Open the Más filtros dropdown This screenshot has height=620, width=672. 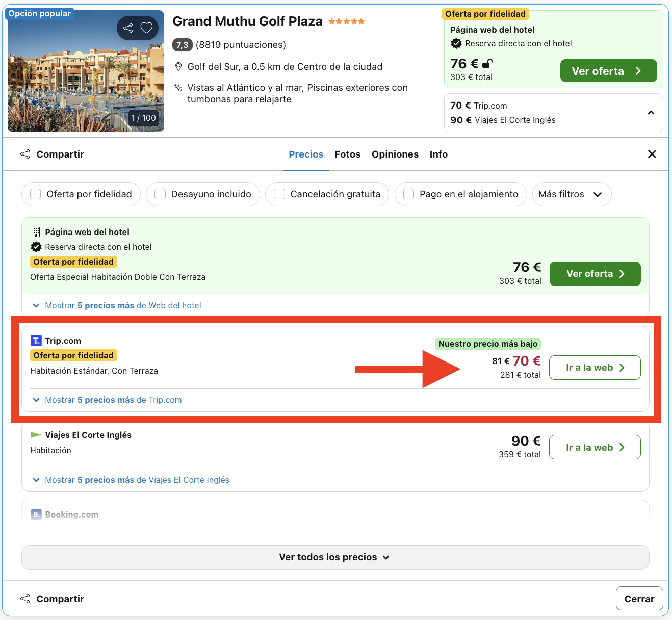coord(571,194)
